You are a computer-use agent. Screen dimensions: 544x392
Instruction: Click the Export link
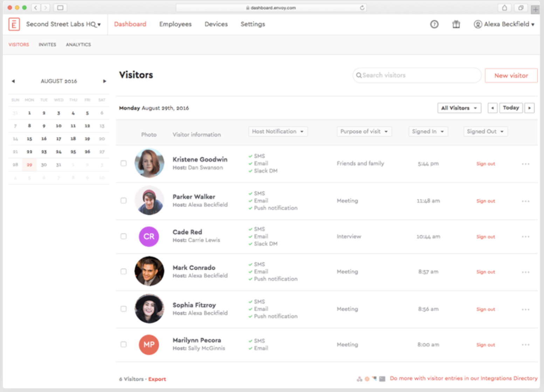[x=157, y=379]
